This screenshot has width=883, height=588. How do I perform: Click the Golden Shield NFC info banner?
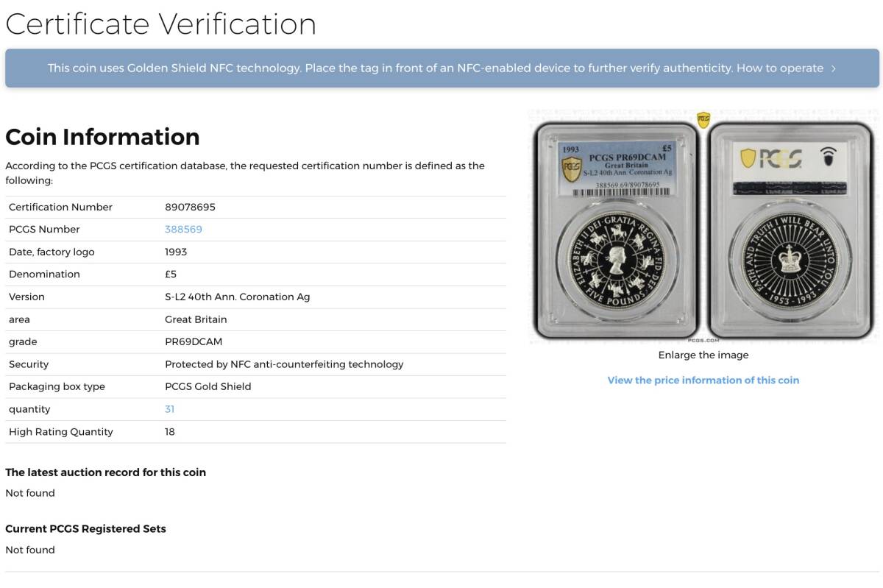click(x=442, y=68)
